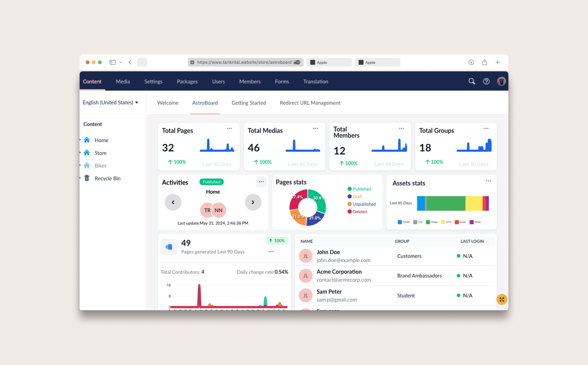The height and width of the screenshot is (365, 588).
Task: Toggle SVG legend in Assets stats
Action: (446, 222)
